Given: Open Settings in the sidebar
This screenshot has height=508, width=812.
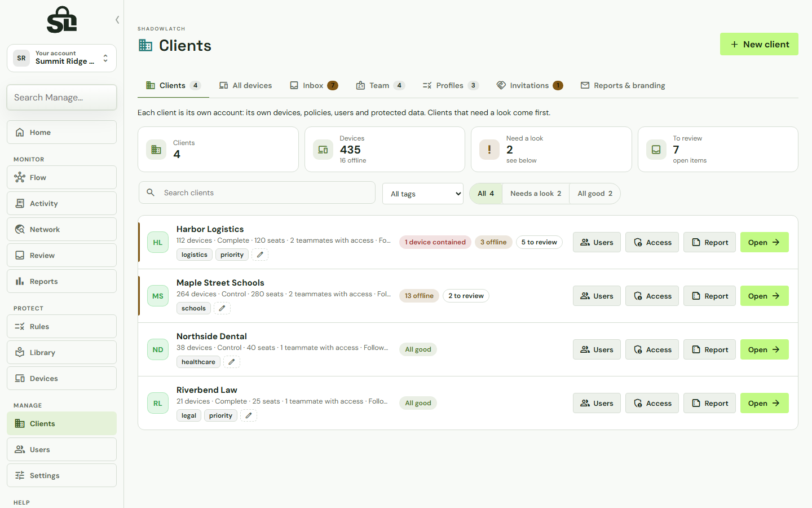Looking at the screenshot, I should [61, 475].
